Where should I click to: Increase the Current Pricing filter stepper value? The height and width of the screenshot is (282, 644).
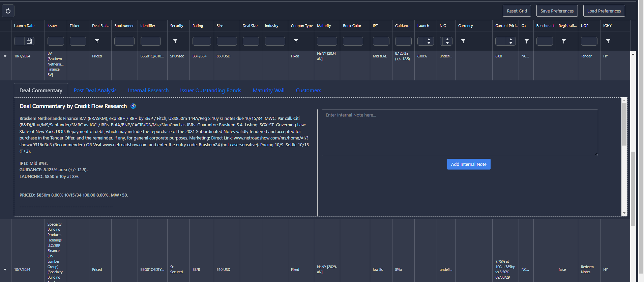[511, 39]
